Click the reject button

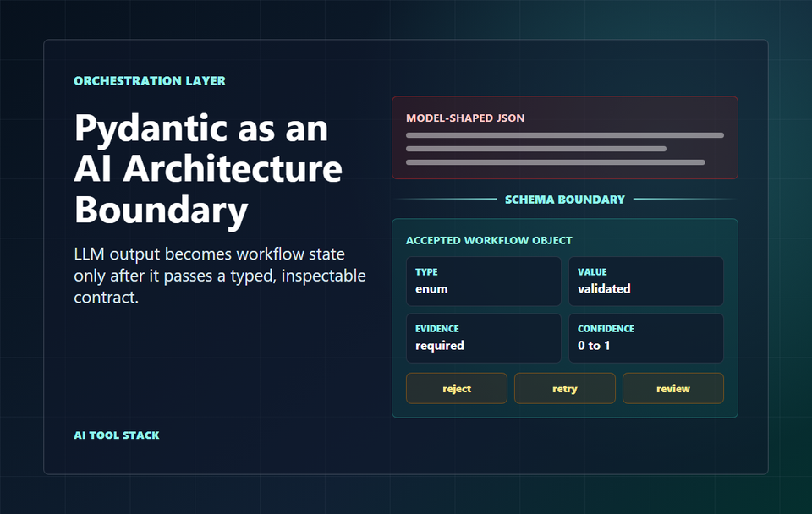point(456,388)
